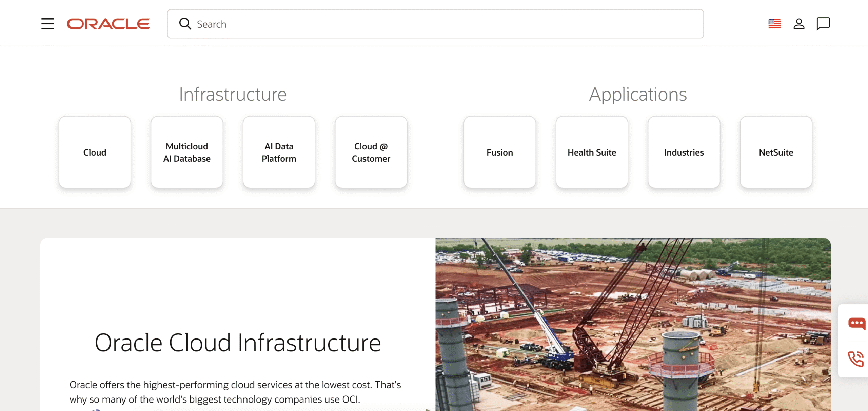Screen dimensions: 868x411
Task: Open the US flag country selector
Action: pos(774,24)
